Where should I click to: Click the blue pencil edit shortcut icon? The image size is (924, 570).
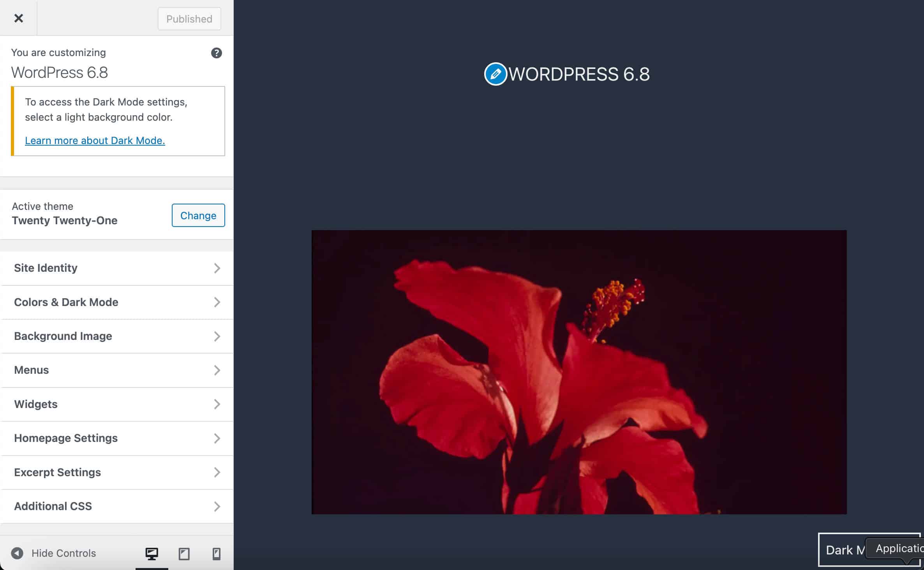point(495,74)
